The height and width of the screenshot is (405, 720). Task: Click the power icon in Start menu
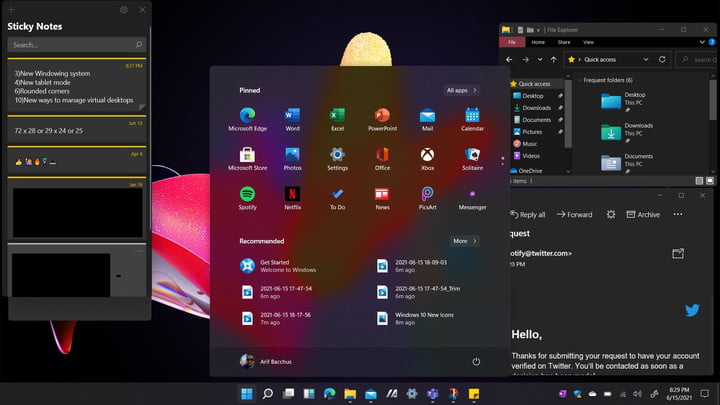[476, 361]
